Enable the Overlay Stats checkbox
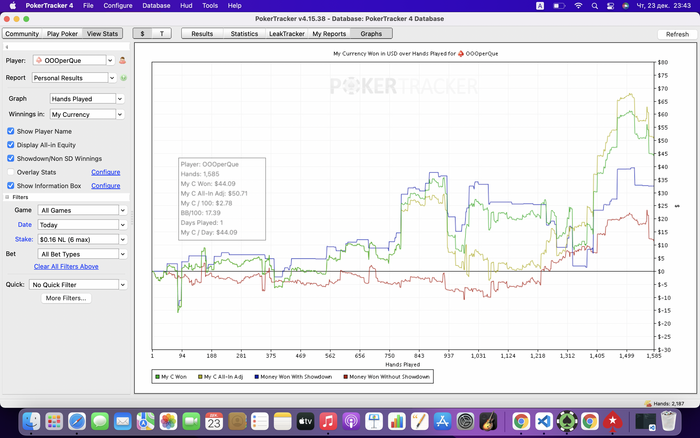Screen dimensions: 700x438 [x=11, y=172]
